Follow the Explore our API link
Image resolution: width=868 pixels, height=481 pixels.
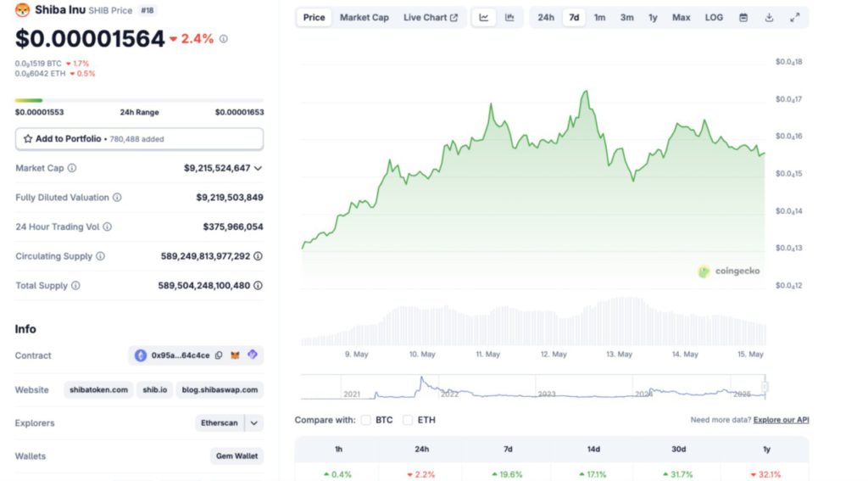pos(781,420)
